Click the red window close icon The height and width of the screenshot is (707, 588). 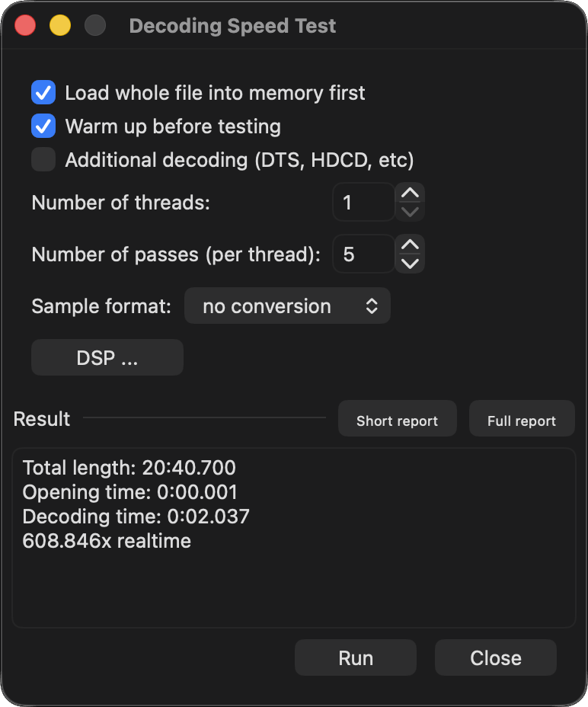tap(26, 26)
